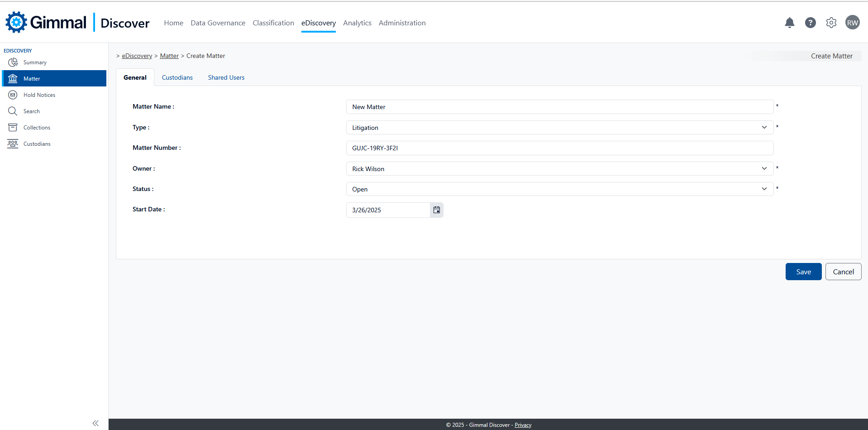
Task: Open Hold Notices in the sidebar
Action: click(x=39, y=95)
